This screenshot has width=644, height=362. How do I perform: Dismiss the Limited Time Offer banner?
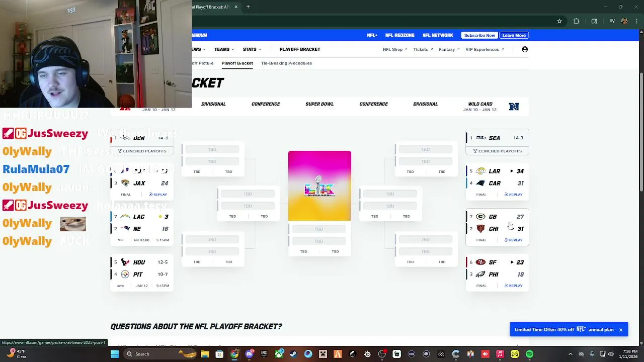[x=621, y=330]
